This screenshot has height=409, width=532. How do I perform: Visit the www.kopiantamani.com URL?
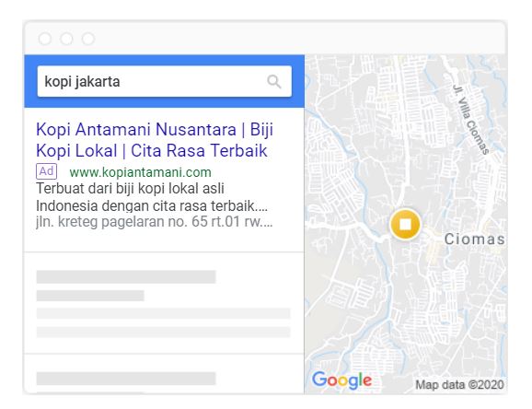(140, 172)
